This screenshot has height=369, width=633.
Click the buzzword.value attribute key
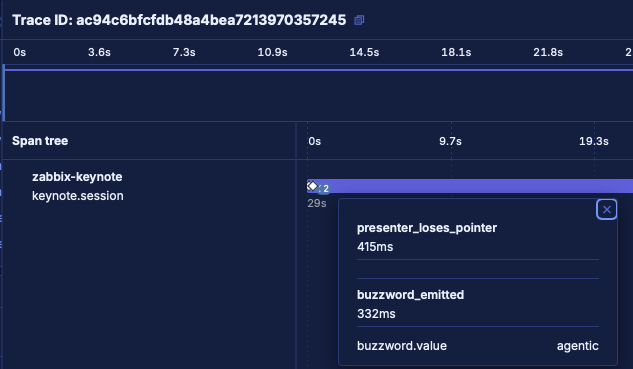point(402,346)
